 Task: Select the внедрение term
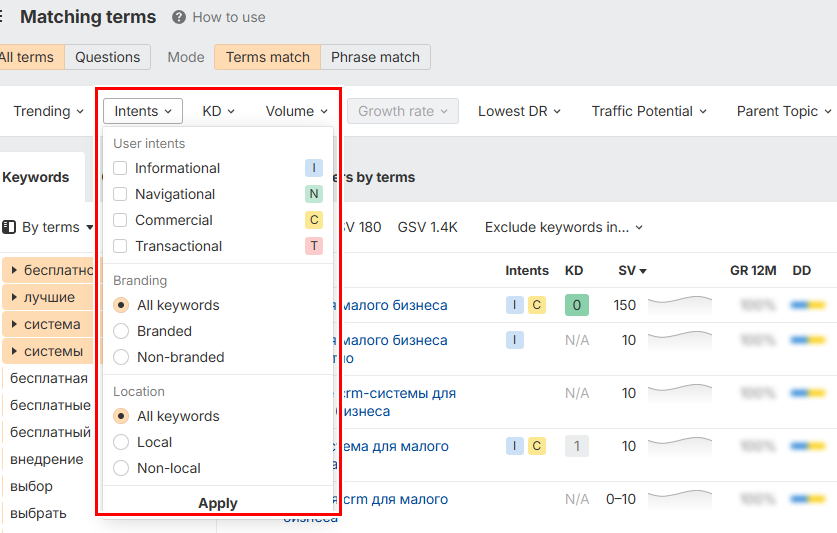47,459
